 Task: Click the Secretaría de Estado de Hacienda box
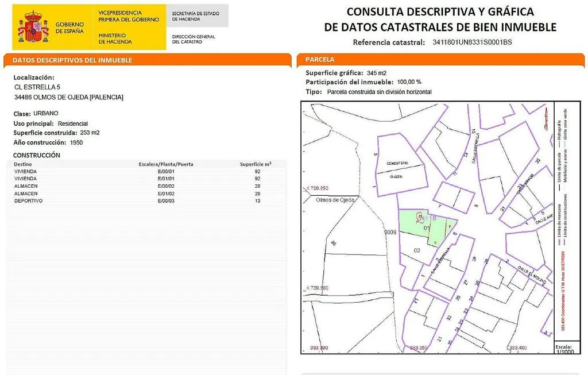pos(198,16)
